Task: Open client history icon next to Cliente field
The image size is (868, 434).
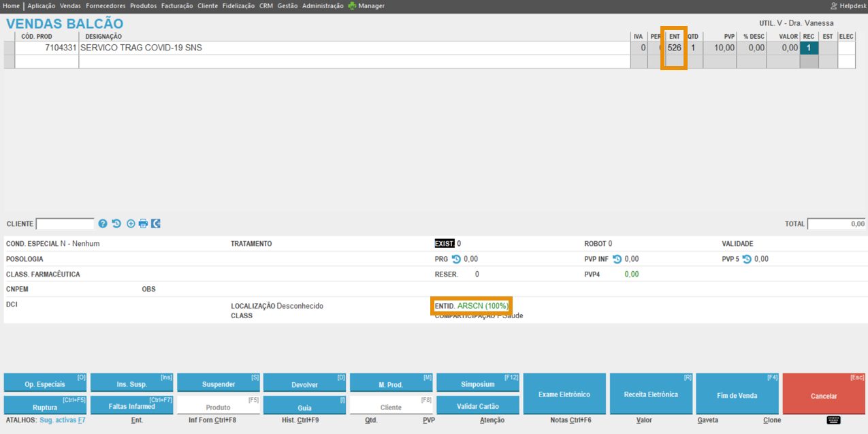Action: pos(116,223)
